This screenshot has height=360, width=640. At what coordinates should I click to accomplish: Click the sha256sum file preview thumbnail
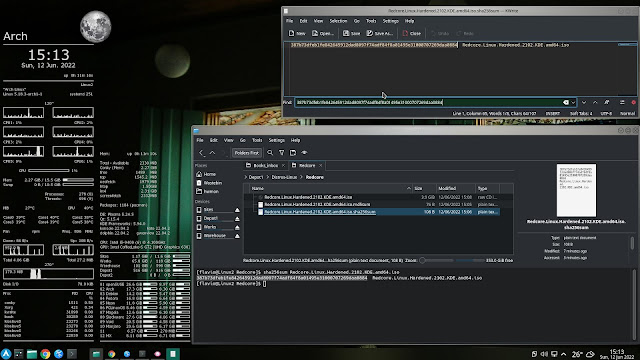tap(576, 190)
